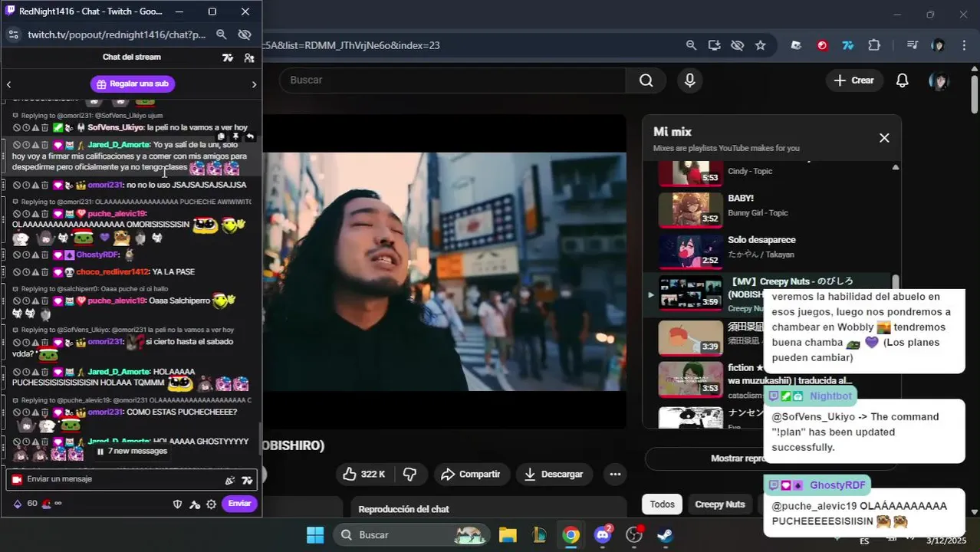Open mod actions sword icon

pyautogui.click(x=194, y=504)
